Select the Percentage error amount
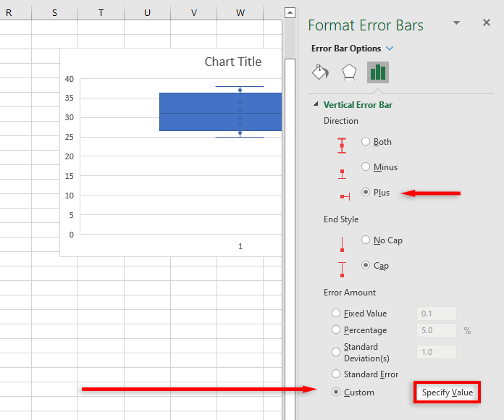The height and width of the screenshot is (420, 504). pyautogui.click(x=336, y=329)
